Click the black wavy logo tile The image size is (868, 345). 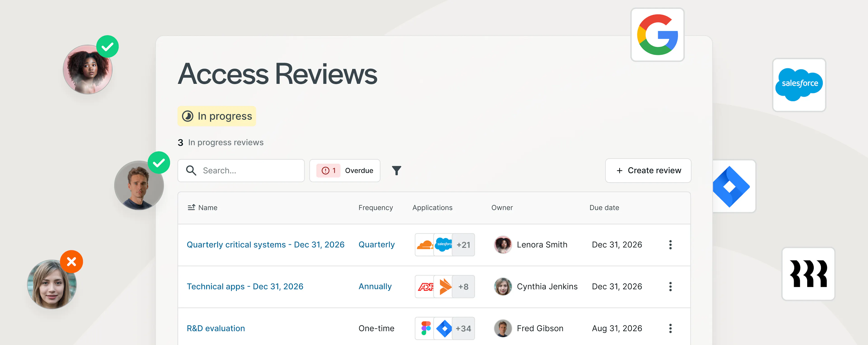tap(808, 274)
